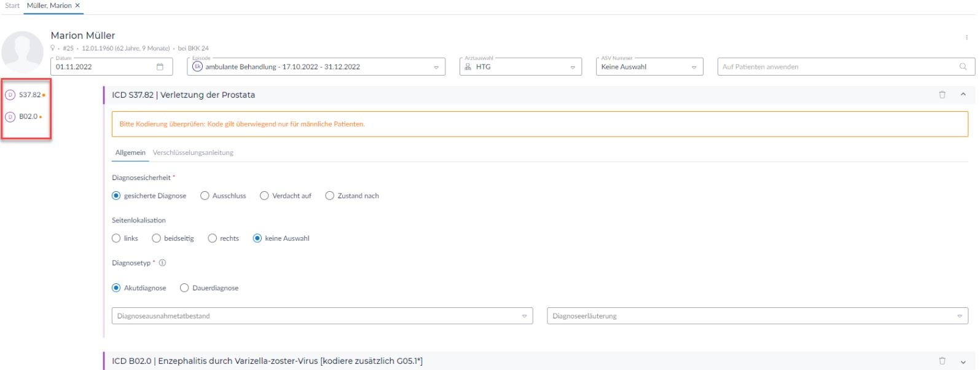Set Seitenlokalisation to links
The image size is (980, 370).
pyautogui.click(x=116, y=238)
